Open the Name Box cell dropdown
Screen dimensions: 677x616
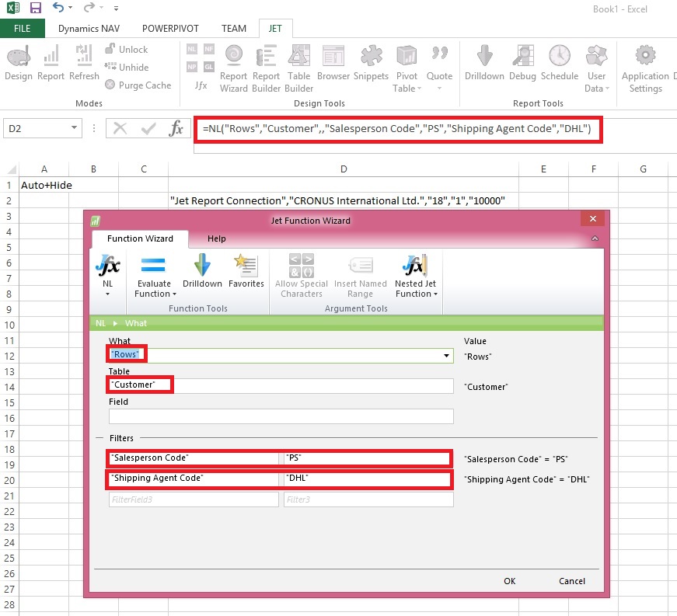coord(75,128)
